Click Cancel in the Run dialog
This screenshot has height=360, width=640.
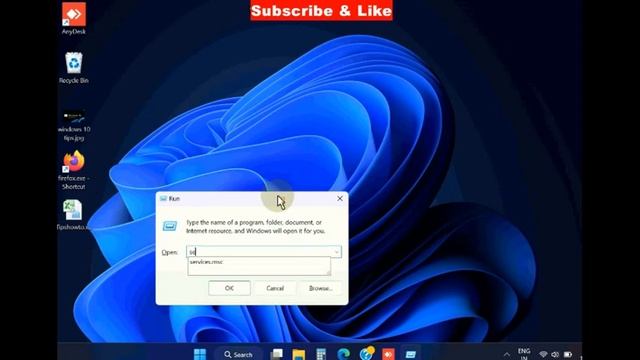(275, 288)
